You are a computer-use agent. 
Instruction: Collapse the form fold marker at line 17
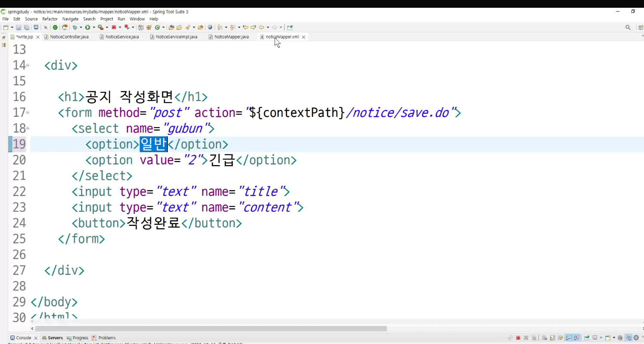tap(28, 113)
